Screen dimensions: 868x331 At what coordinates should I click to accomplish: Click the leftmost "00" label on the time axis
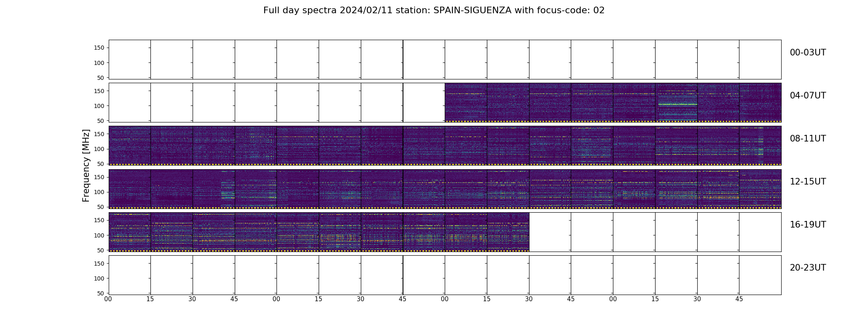tap(108, 299)
